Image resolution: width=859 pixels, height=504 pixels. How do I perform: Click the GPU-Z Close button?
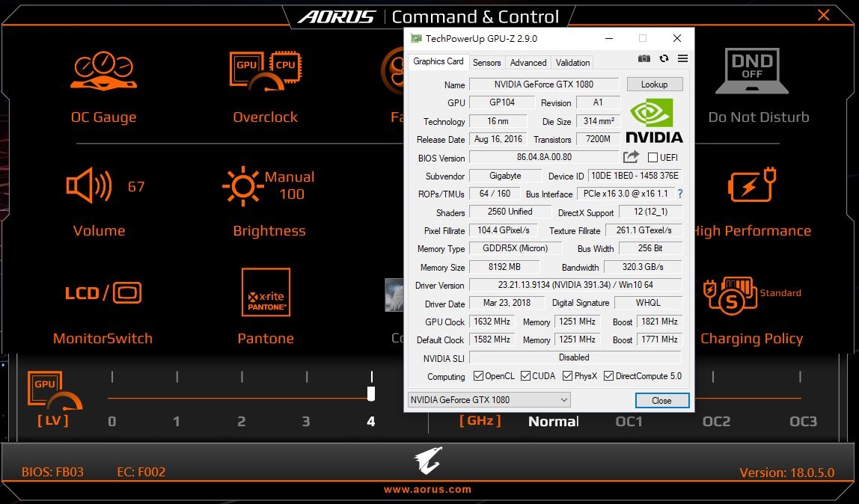(661, 401)
